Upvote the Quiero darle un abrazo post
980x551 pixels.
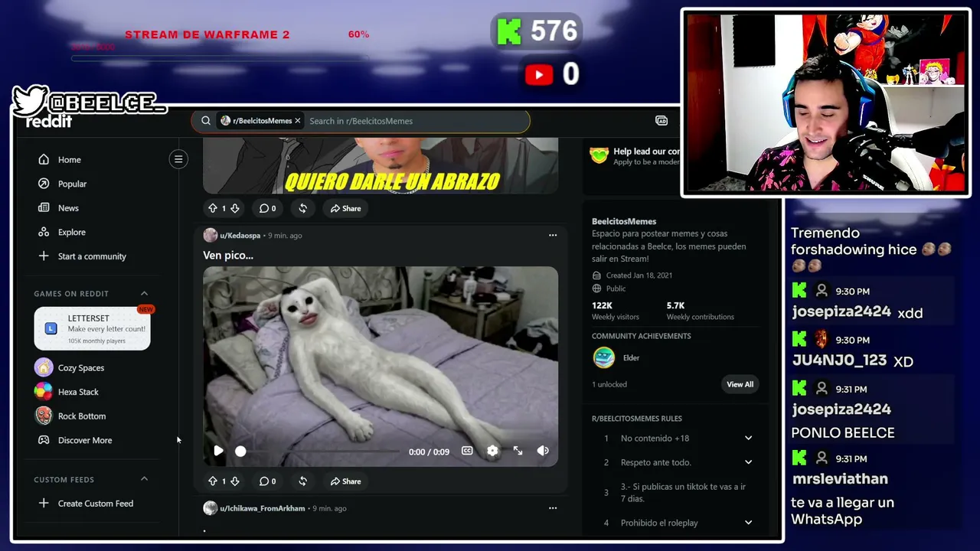tap(213, 208)
